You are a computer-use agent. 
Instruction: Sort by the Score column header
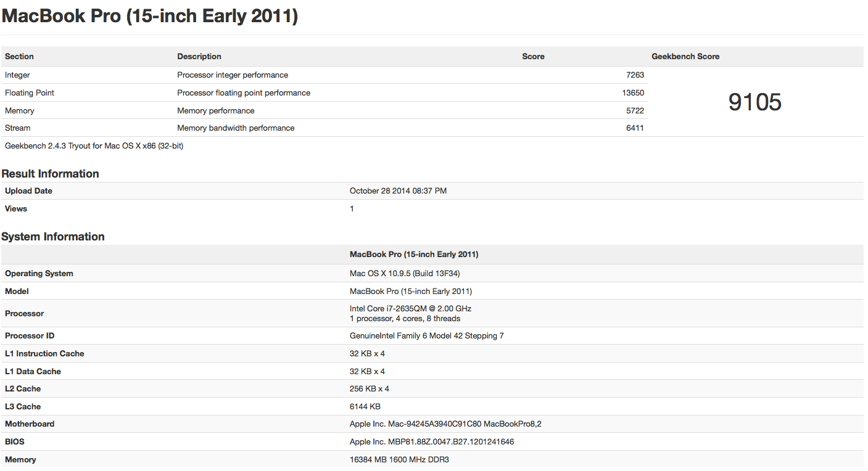pyautogui.click(x=533, y=56)
